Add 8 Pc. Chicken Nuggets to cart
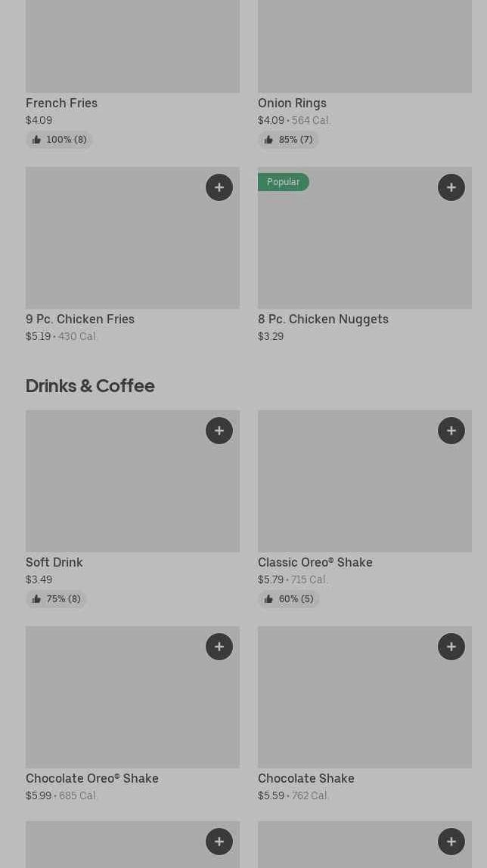Screen dimensions: 487x868 pos(451,187)
